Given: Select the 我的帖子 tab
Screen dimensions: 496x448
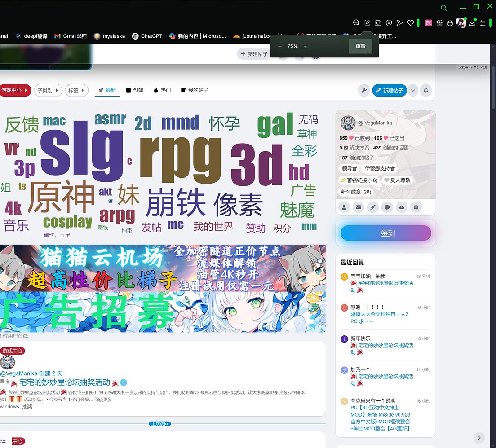Looking at the screenshot, I should pyautogui.click(x=195, y=90).
